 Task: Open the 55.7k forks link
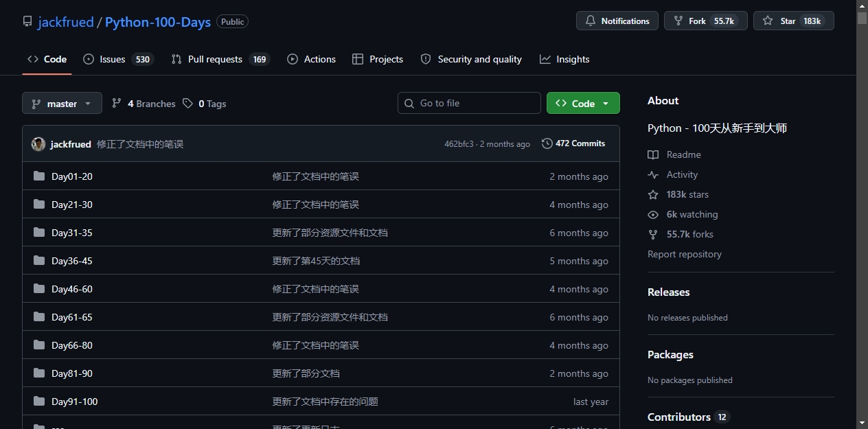(690, 234)
